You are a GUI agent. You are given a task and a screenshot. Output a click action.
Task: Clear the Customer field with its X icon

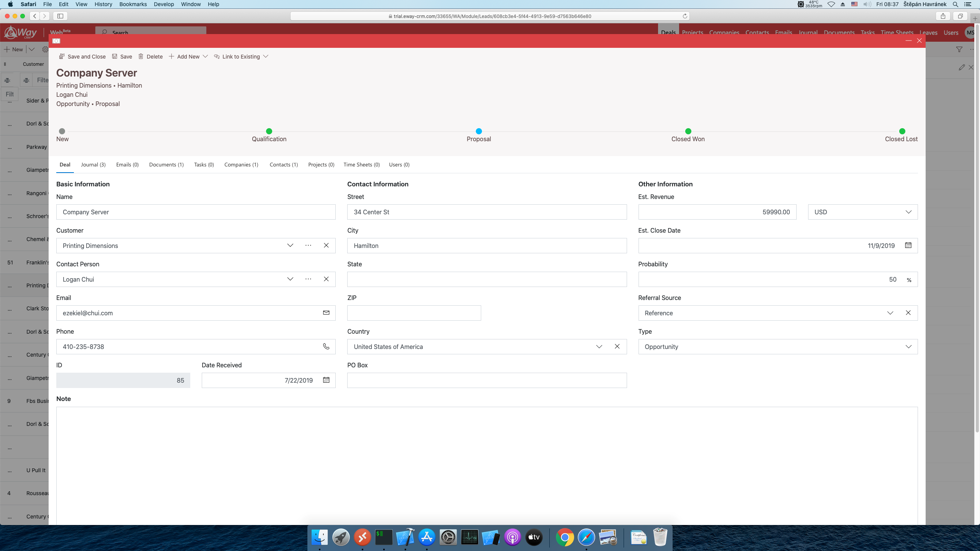click(x=326, y=245)
